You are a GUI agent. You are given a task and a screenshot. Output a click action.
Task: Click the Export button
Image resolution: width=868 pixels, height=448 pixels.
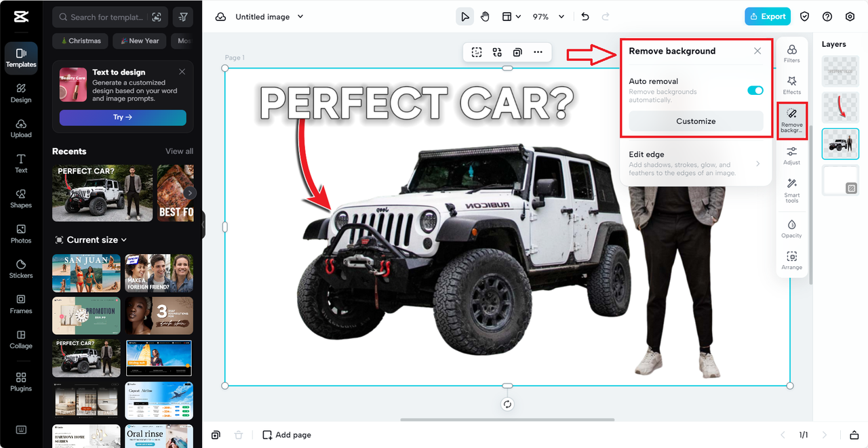click(x=768, y=16)
